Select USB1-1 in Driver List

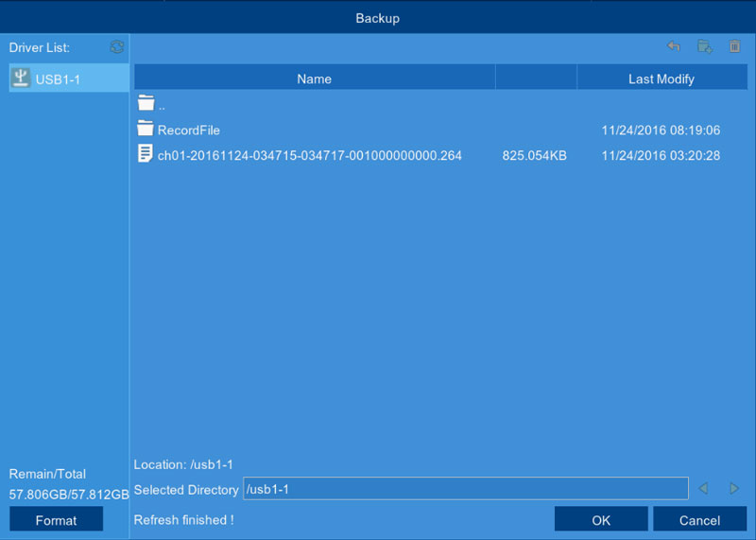(x=69, y=78)
